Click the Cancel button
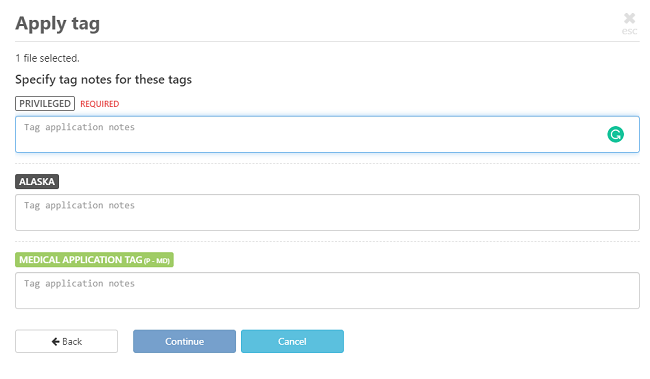The width and height of the screenshot is (650, 379). pyautogui.click(x=292, y=341)
